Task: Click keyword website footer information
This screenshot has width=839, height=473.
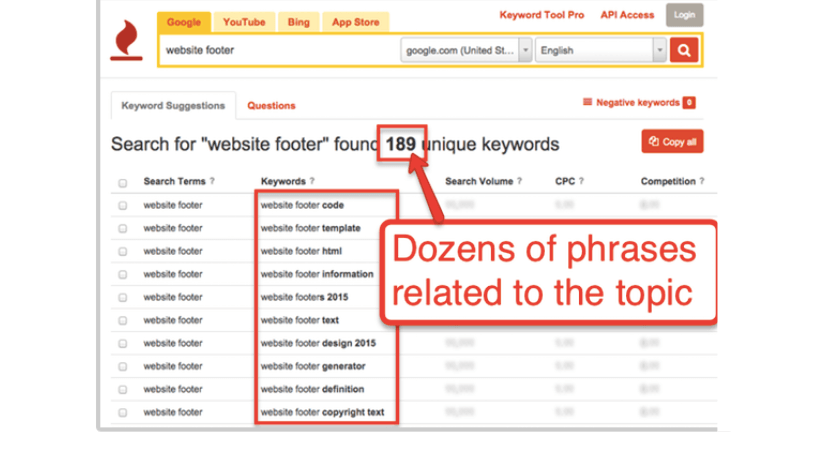Action: (x=317, y=274)
